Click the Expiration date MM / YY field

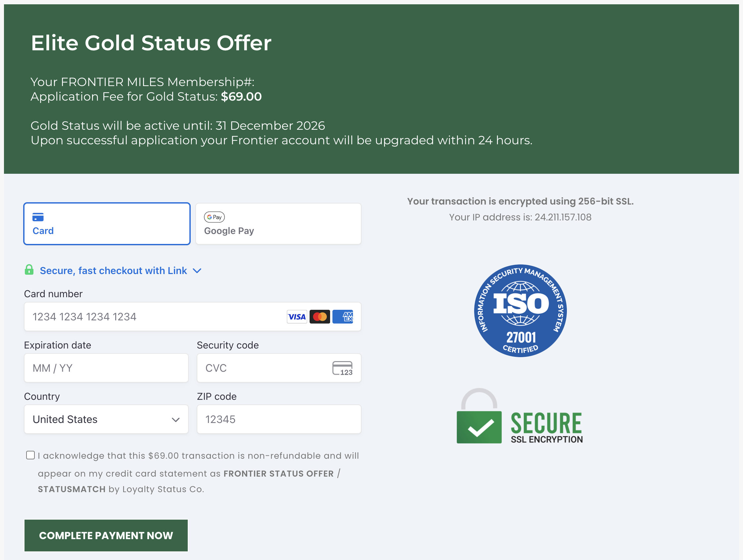(x=106, y=368)
